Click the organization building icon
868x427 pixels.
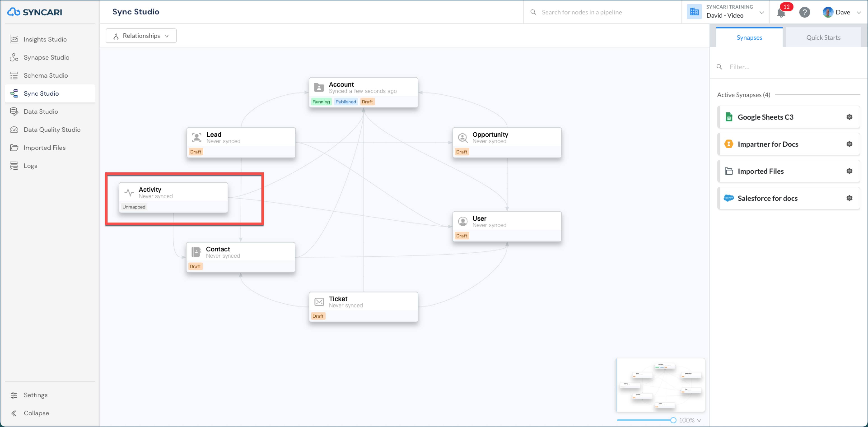[694, 12]
